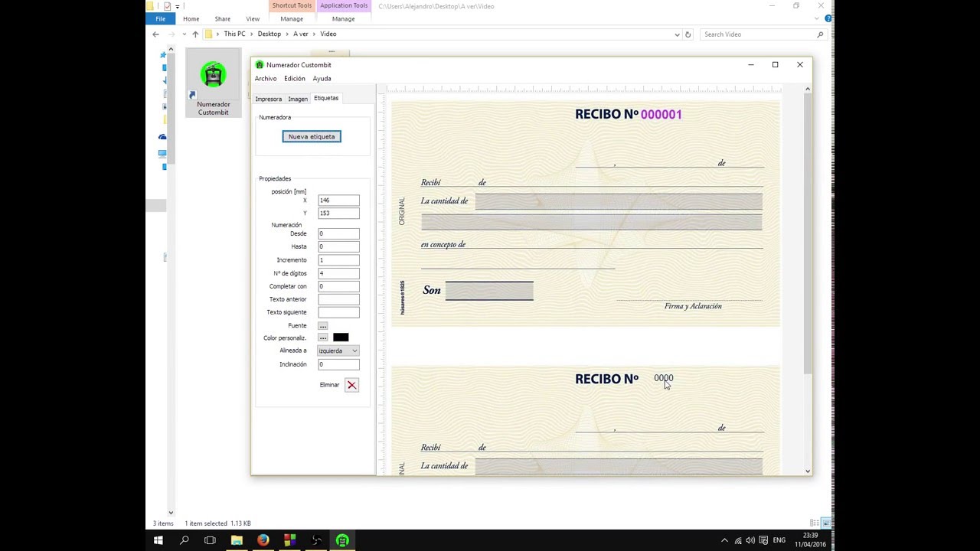
Task: Switch to the Imagen tab
Action: point(298,99)
